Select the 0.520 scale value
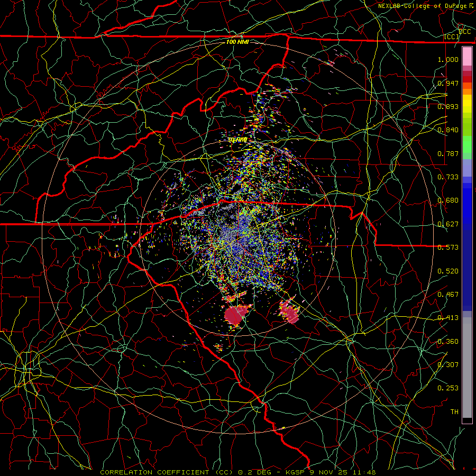 point(448,271)
